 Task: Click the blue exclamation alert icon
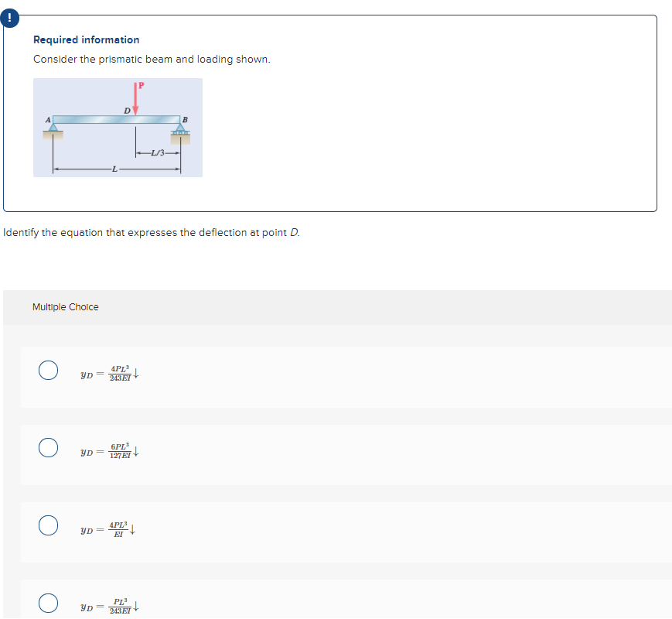[10, 18]
